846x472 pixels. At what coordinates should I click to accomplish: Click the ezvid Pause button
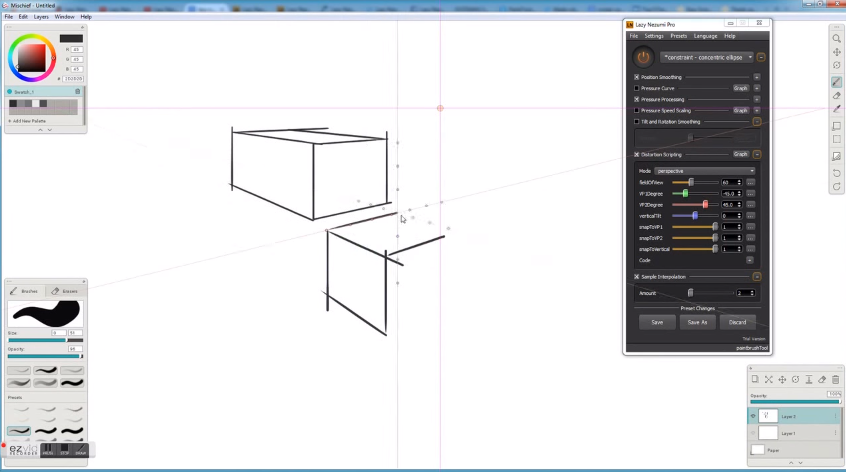[48, 449]
